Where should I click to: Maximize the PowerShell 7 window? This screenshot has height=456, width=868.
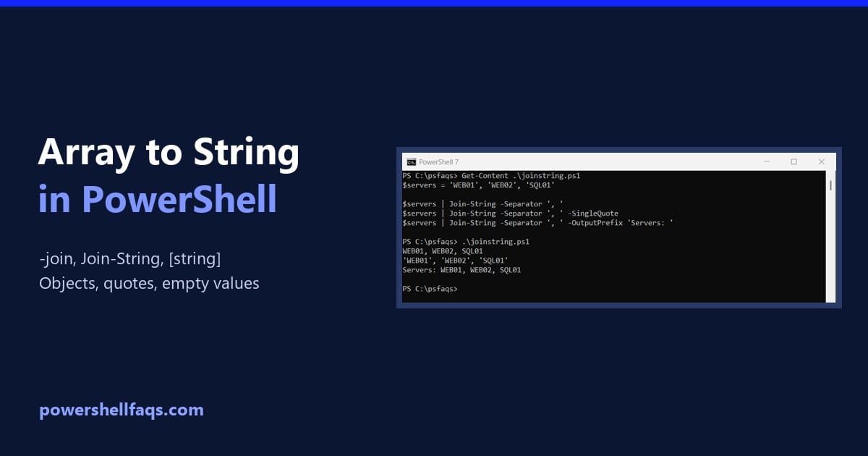(793, 162)
